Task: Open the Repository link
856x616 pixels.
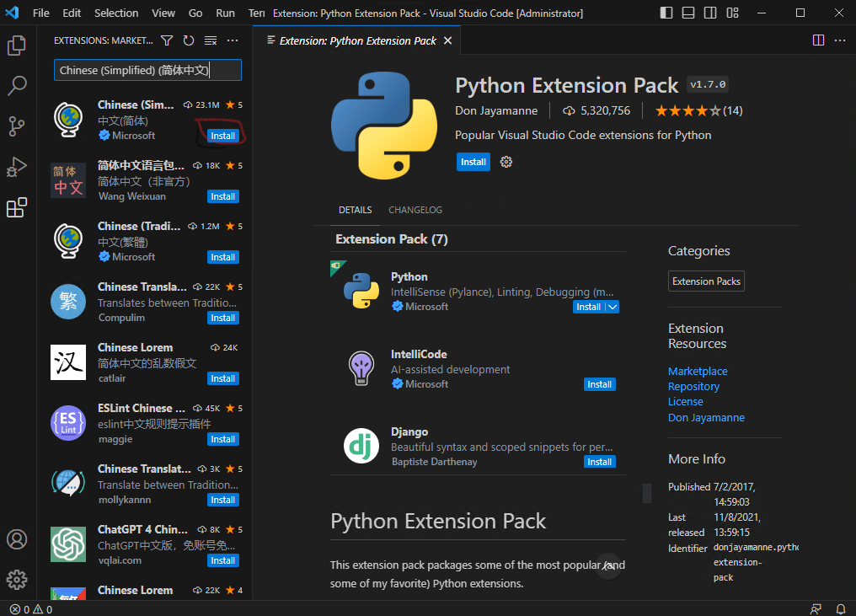Action: (694, 387)
